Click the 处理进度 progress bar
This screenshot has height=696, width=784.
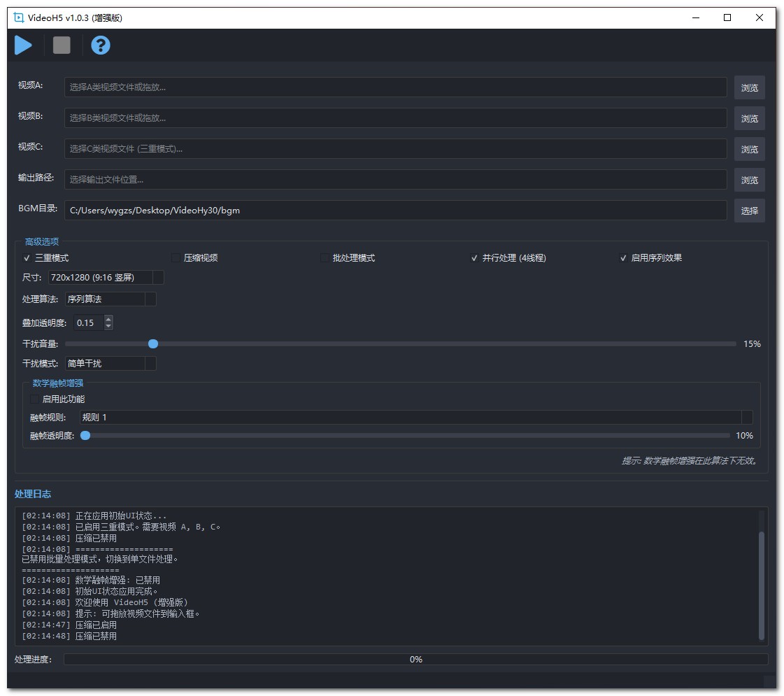point(416,659)
